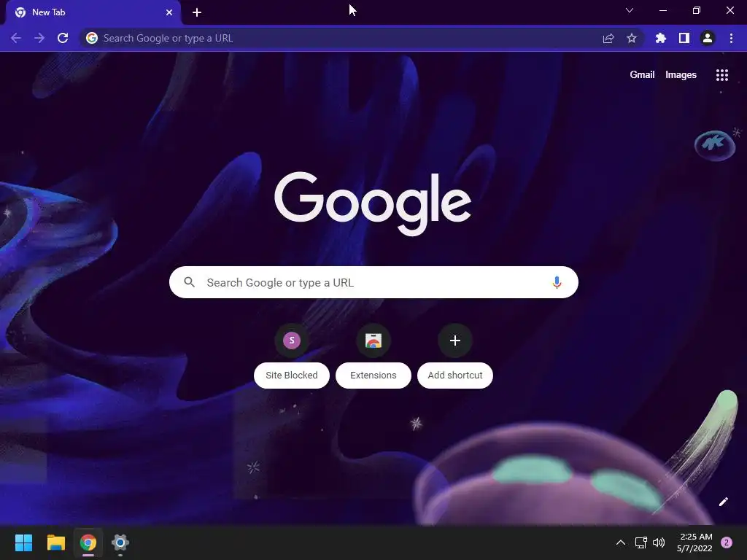Image resolution: width=747 pixels, height=560 pixels.
Task: Start voice search with the microphone
Action: pyautogui.click(x=557, y=282)
